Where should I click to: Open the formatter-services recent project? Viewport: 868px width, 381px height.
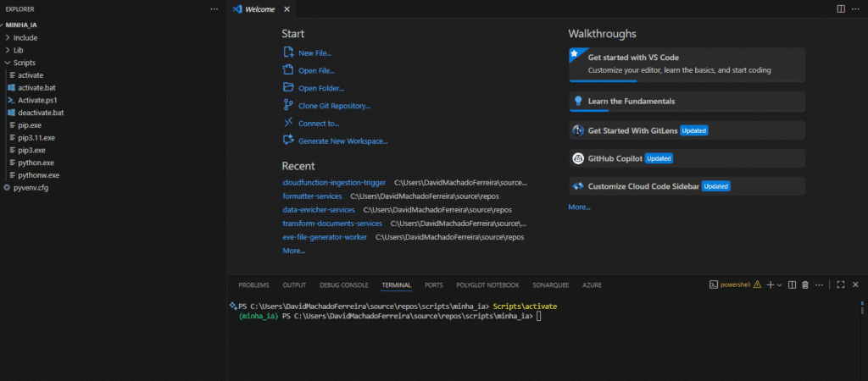point(312,196)
